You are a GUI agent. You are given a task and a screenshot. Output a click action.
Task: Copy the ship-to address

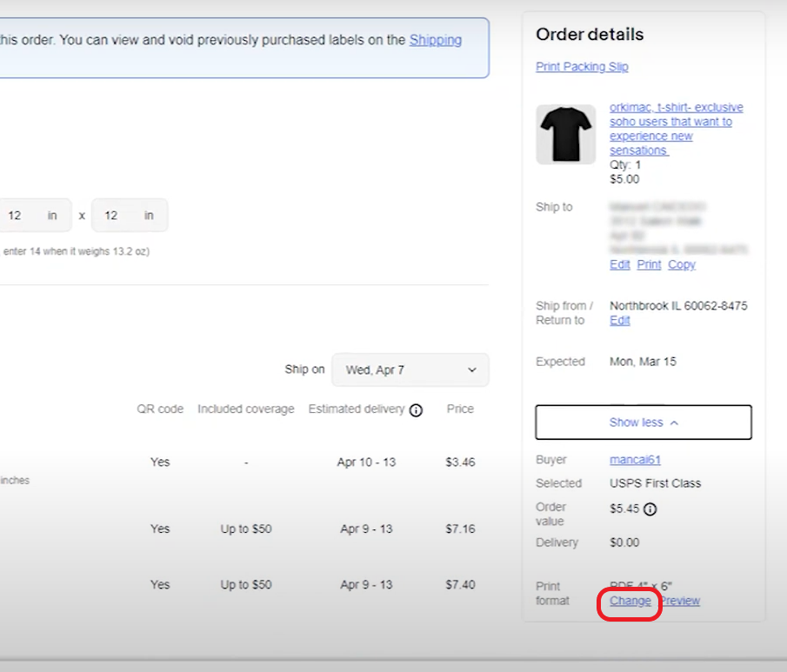[681, 264]
